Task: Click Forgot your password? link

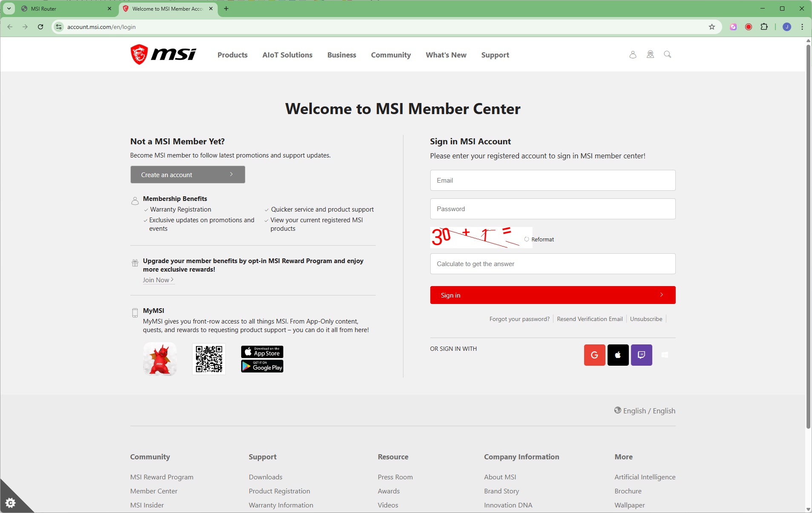Action: (x=519, y=319)
